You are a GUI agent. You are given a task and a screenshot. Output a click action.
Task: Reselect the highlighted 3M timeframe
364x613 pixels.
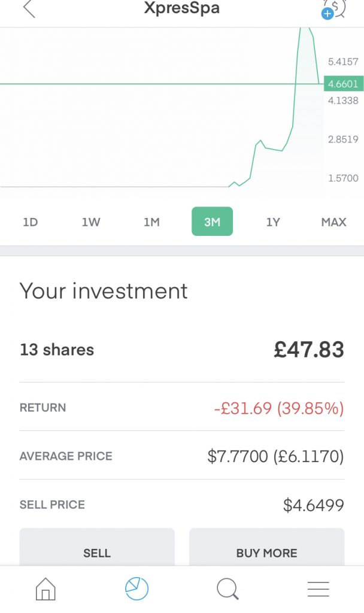click(x=212, y=222)
